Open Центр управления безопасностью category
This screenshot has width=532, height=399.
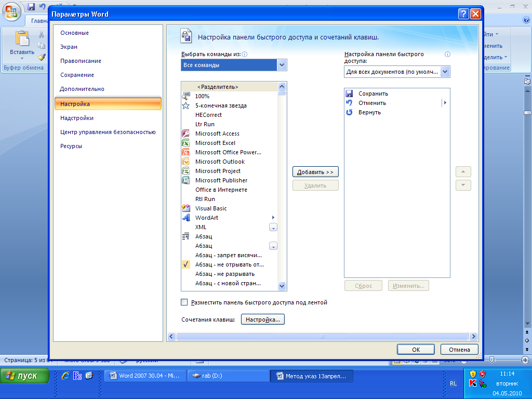[x=108, y=132]
